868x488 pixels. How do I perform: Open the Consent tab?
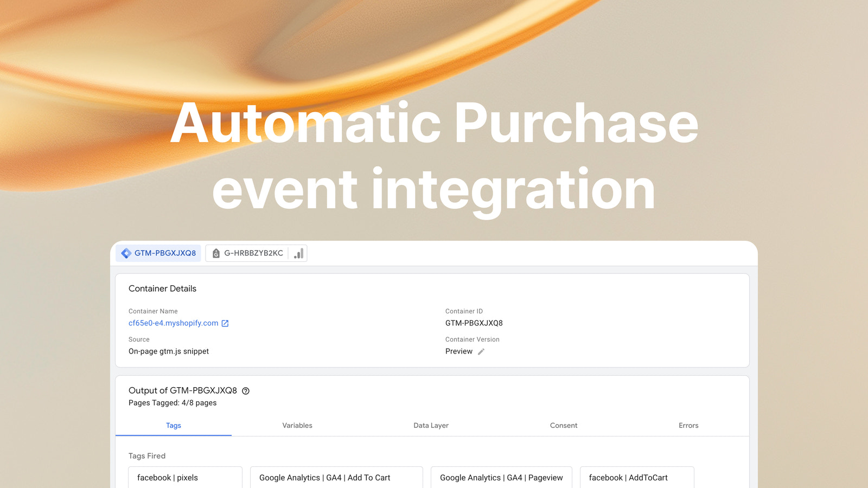tap(564, 426)
